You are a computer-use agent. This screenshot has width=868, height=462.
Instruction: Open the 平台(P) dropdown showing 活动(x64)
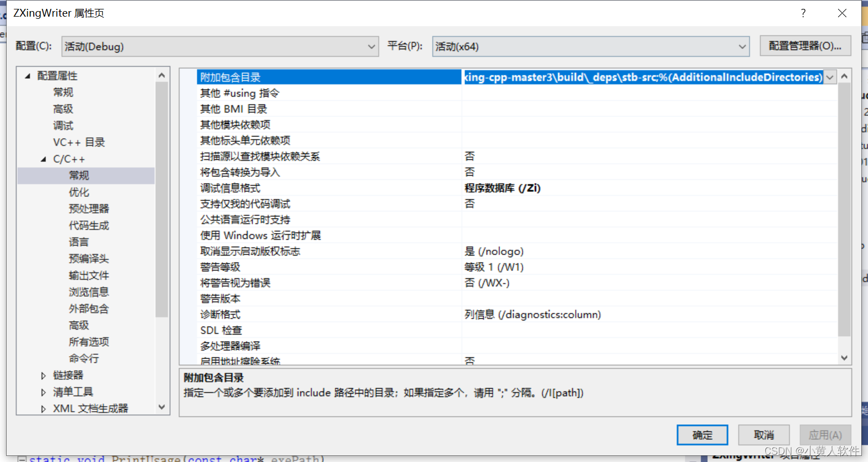[743, 47]
